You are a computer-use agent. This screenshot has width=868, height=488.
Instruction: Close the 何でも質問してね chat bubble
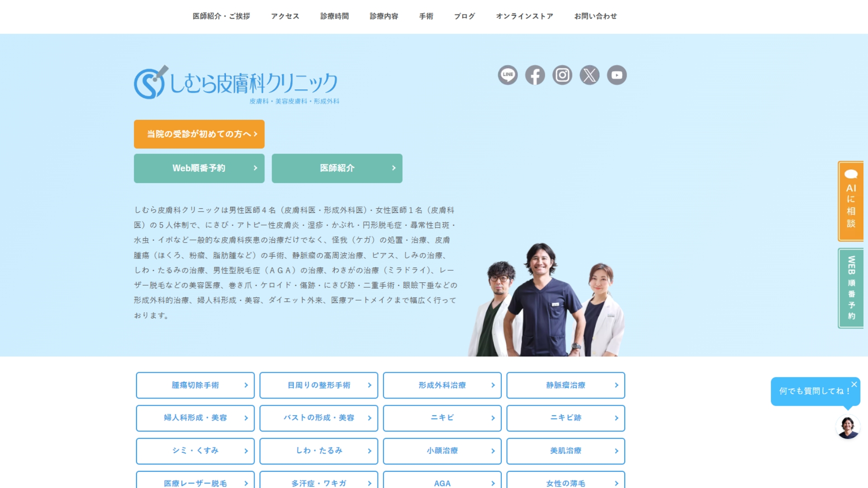854,385
